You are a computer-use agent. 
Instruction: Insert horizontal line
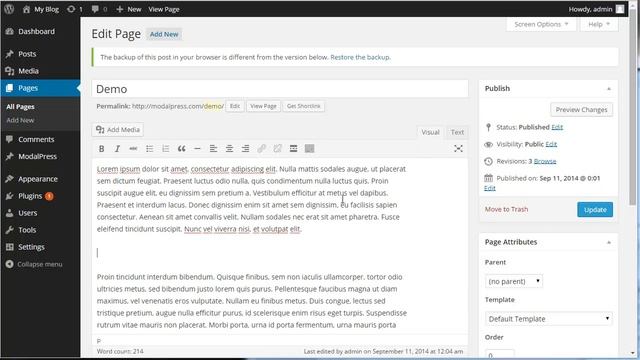[x=197, y=149]
